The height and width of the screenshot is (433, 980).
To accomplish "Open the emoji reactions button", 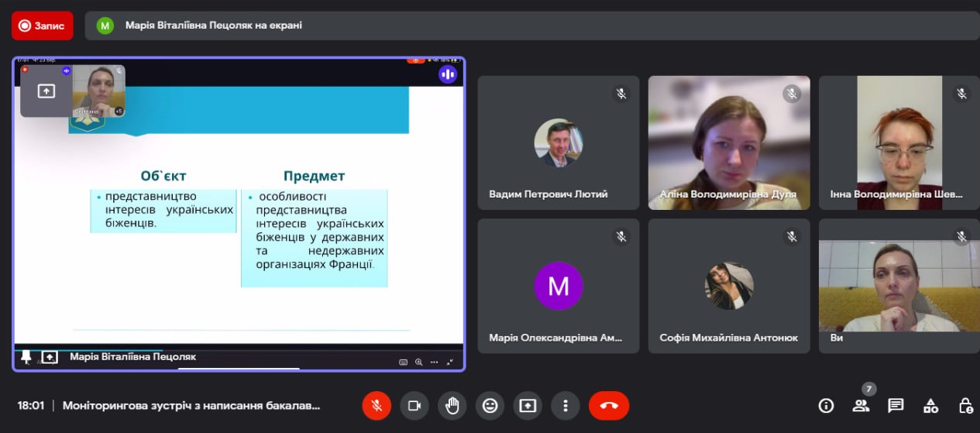I will (x=490, y=405).
